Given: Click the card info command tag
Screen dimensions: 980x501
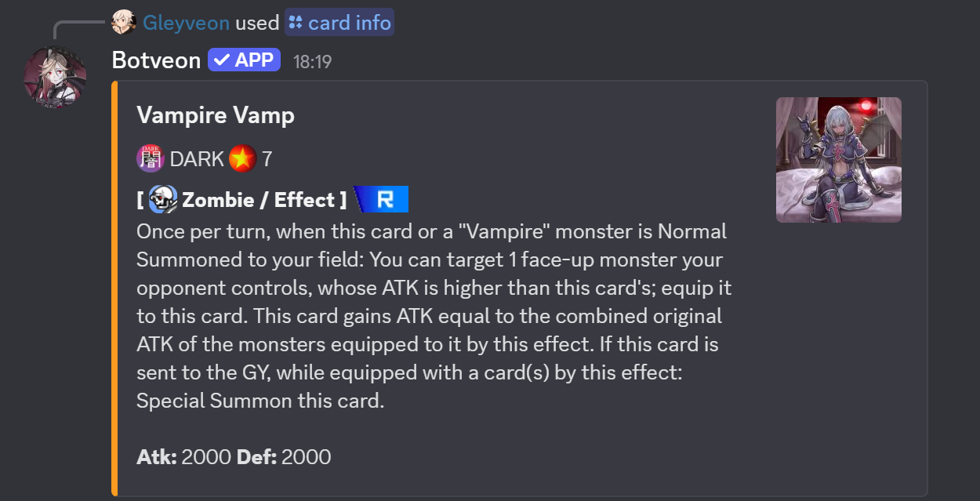Looking at the screenshot, I should pyautogui.click(x=339, y=23).
